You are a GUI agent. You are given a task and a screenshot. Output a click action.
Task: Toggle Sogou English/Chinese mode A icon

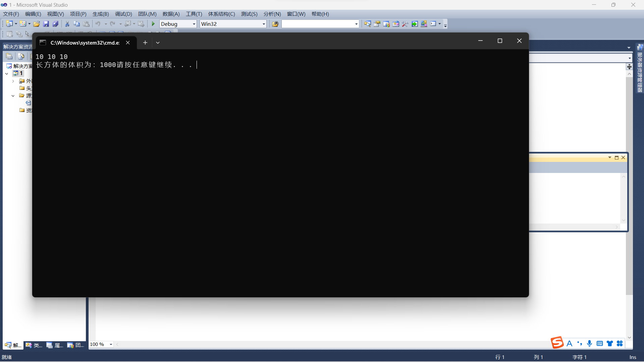click(569, 344)
